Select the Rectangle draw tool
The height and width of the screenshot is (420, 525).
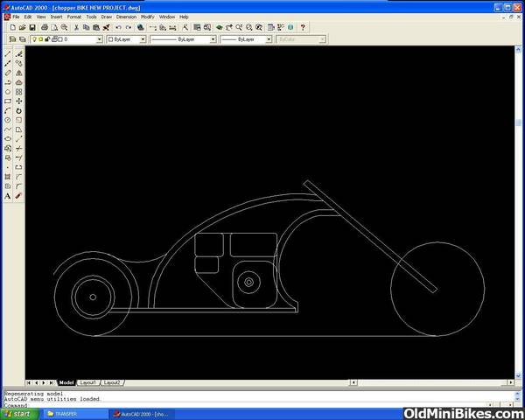pyautogui.click(x=8, y=101)
